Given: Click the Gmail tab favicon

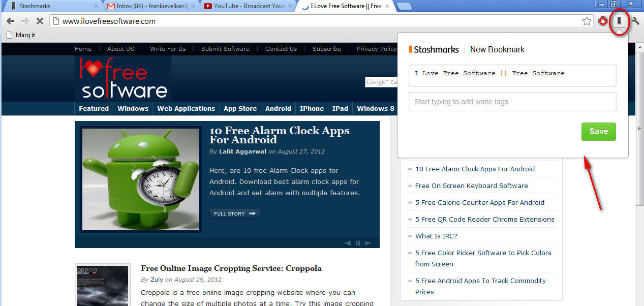Looking at the screenshot, I should (x=110, y=6).
